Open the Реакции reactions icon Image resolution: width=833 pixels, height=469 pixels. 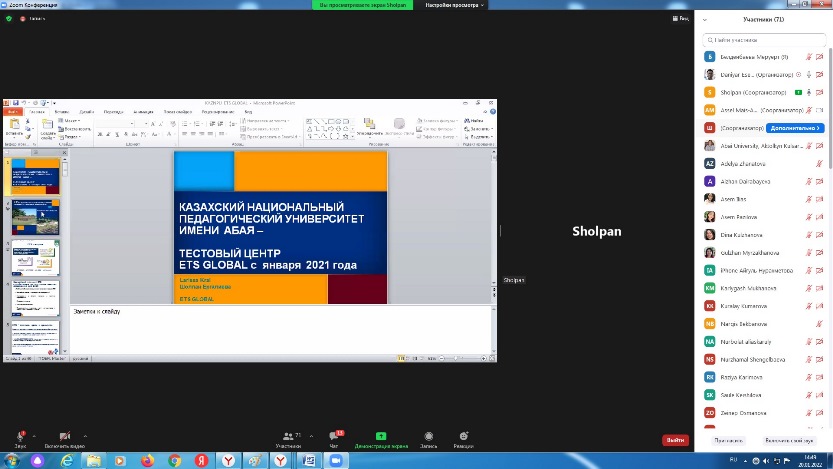tap(463, 436)
